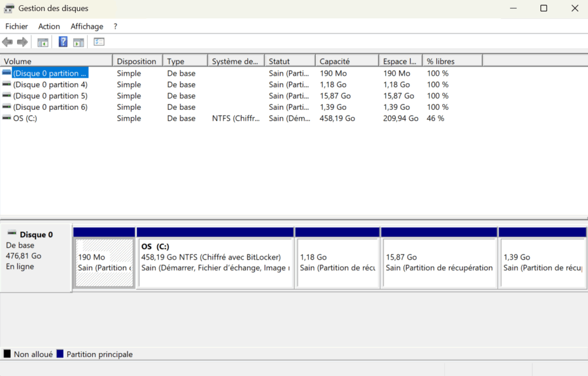Click the Sain (Dém... status cell

point(289,118)
